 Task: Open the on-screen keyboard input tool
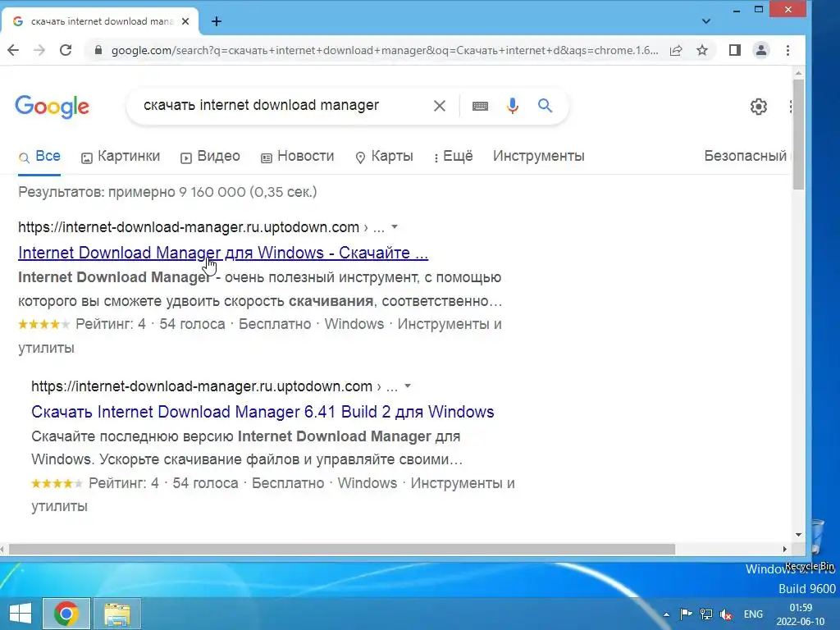(480, 106)
